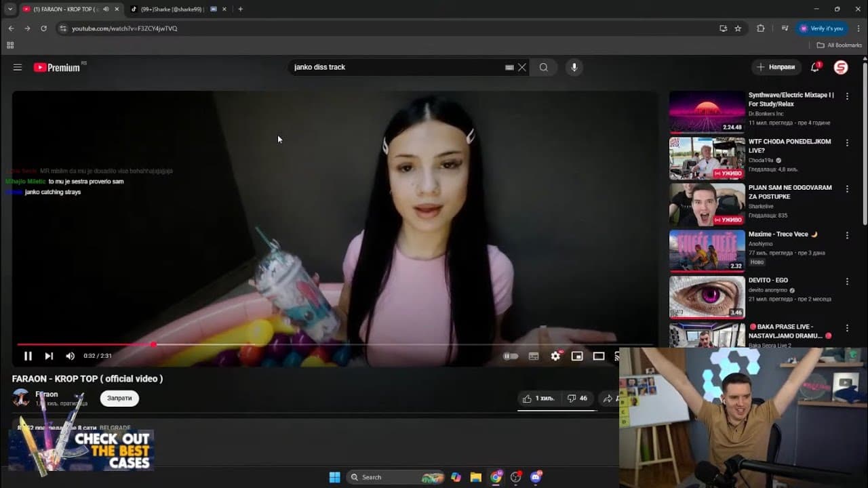Close the Sharke TikTok tab
The image size is (868, 488).
224,9
